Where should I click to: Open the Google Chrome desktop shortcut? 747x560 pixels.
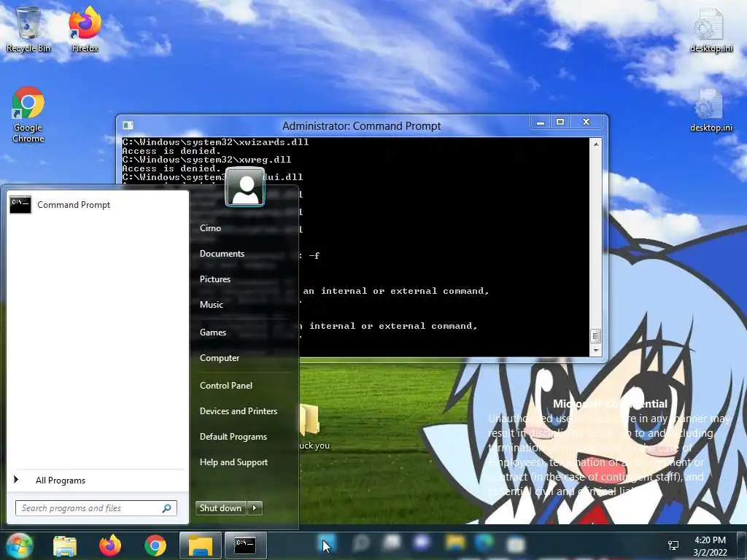[x=28, y=114]
